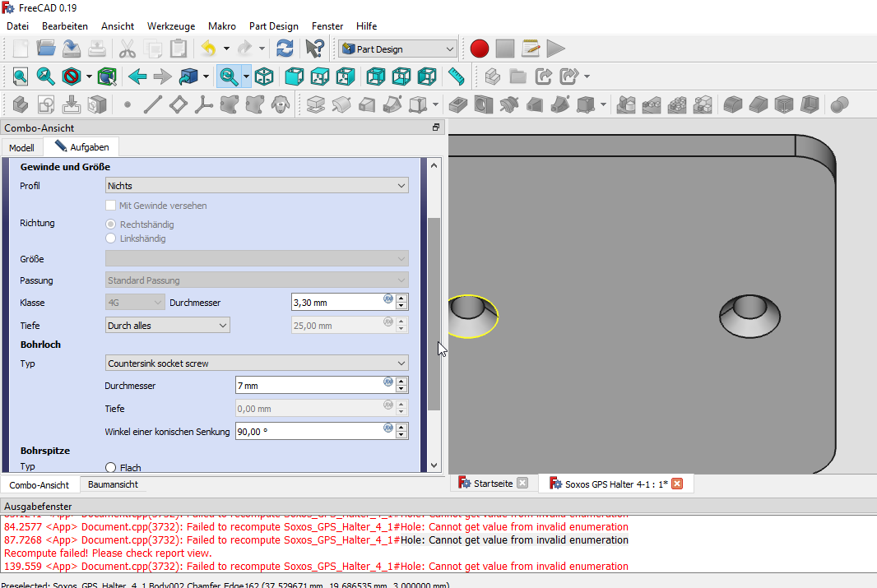
Task: Switch to the Modell tab
Action: (21, 148)
